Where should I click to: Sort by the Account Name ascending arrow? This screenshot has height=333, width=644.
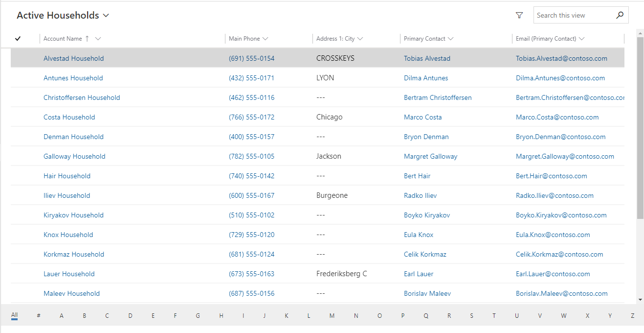87,39
